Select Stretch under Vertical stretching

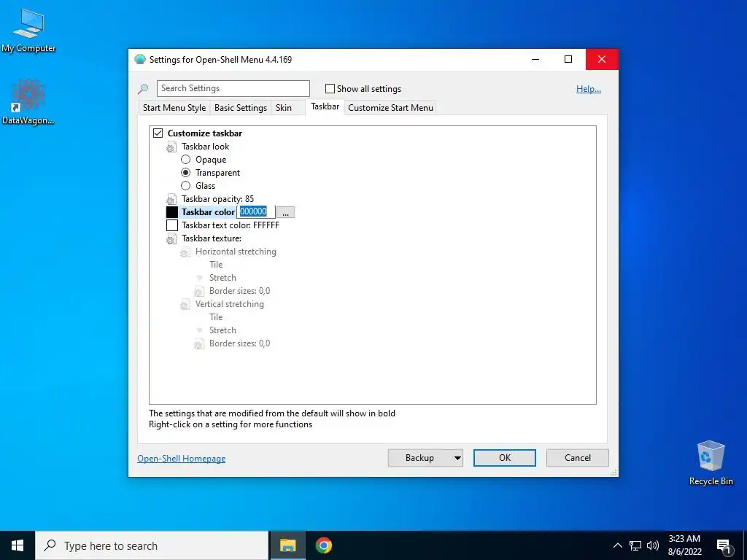[222, 330]
